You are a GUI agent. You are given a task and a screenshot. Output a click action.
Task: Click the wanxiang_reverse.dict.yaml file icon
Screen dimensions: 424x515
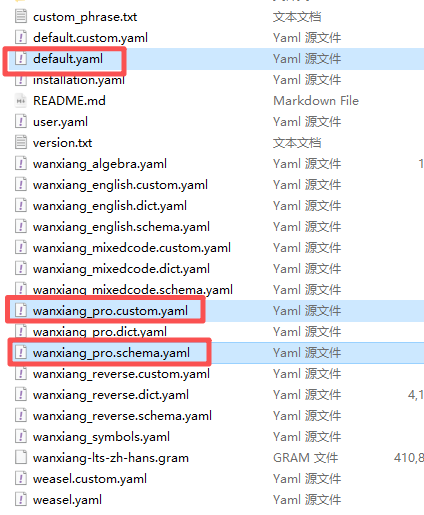[21, 394]
